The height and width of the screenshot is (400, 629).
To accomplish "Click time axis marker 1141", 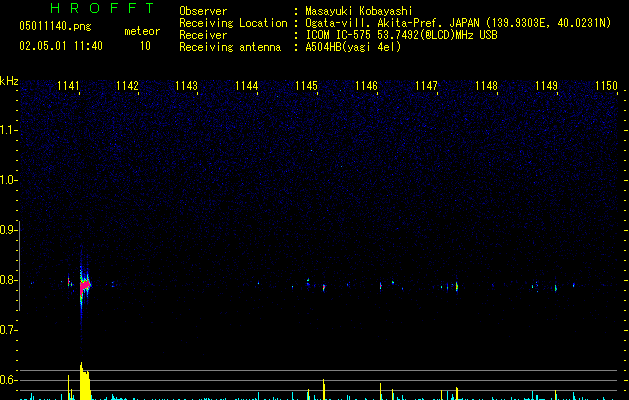I will (x=68, y=86).
